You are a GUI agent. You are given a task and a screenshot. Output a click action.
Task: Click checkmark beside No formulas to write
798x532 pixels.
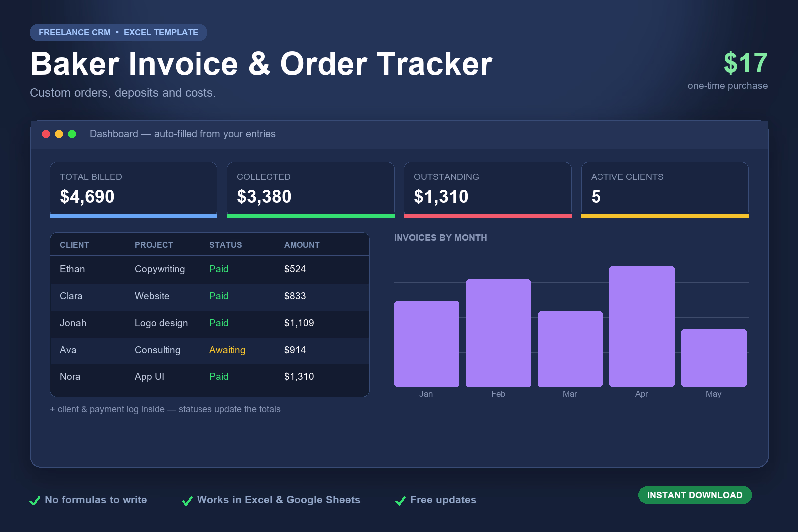pos(35,500)
